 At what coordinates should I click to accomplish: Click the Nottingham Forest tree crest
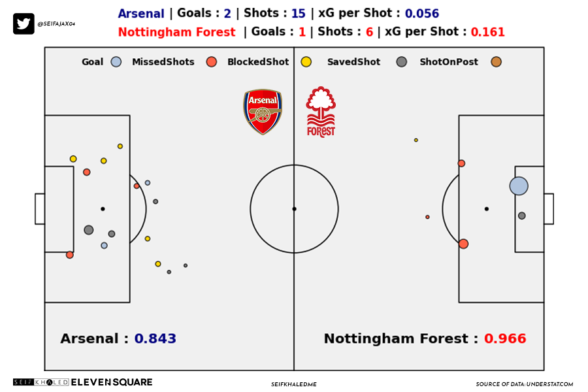[321, 112]
